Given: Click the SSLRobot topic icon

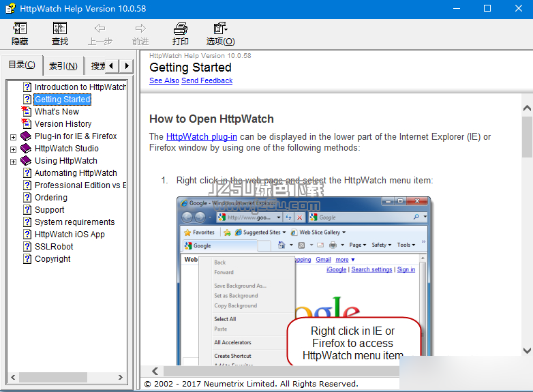Looking at the screenshot, I should pos(27,247).
